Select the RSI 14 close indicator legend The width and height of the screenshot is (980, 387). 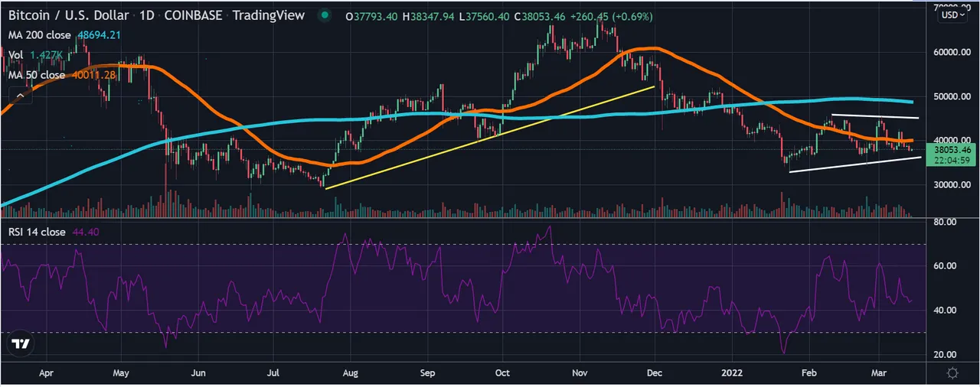tap(38, 232)
